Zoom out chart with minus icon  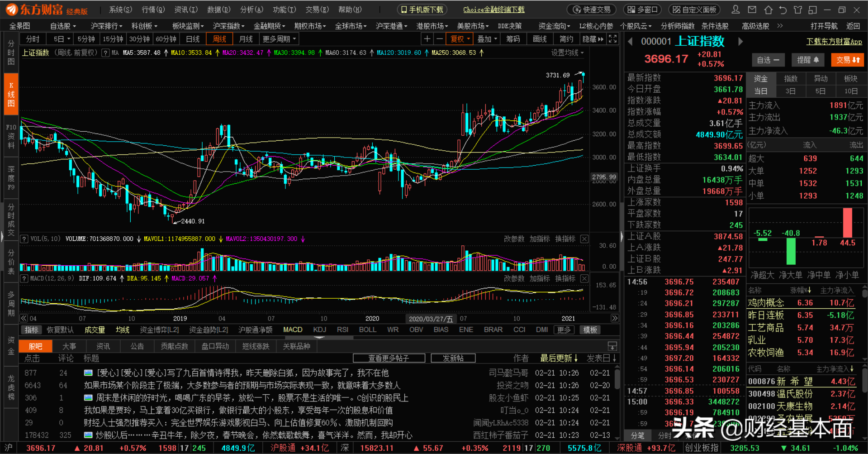pyautogui.click(x=439, y=39)
